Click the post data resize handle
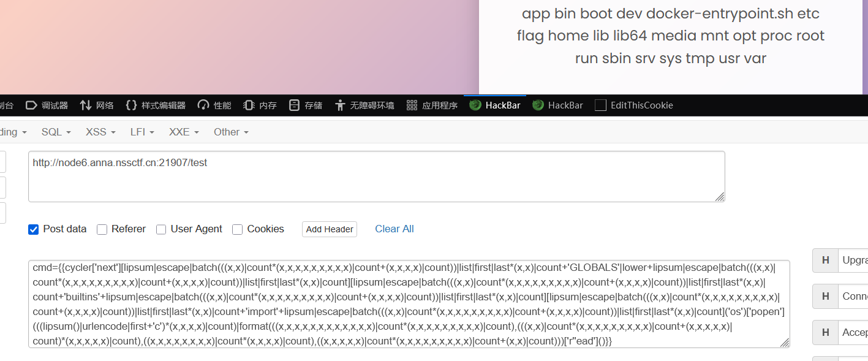 (x=785, y=343)
